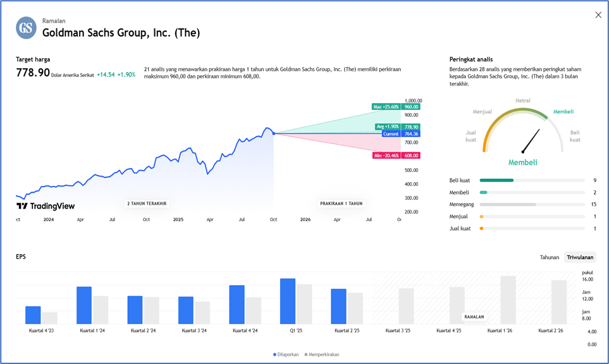
Task: Select the Triwulanan EPS tab
Action: [x=580, y=257]
